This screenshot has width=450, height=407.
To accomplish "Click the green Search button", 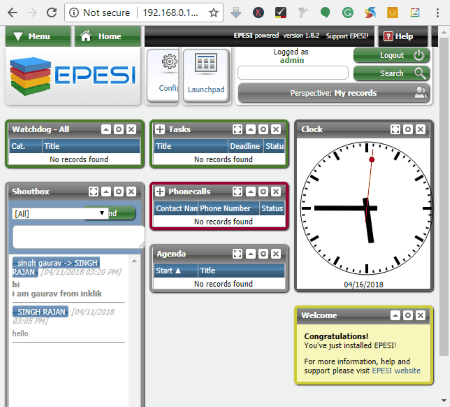I will coord(391,73).
